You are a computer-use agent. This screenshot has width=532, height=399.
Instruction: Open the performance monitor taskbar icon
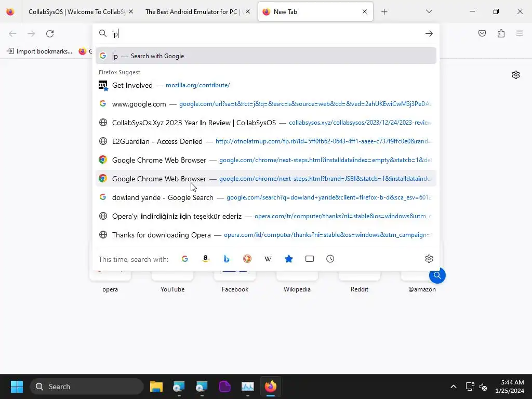tap(248, 387)
